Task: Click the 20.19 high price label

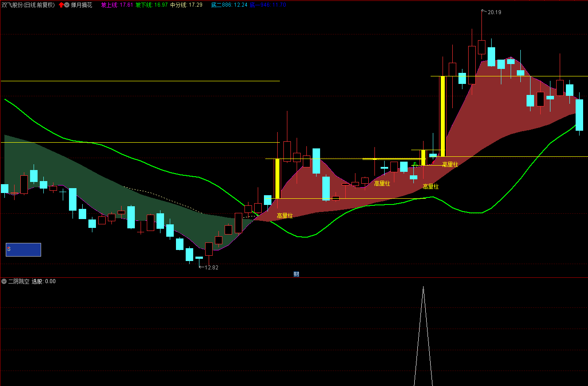Action: pos(494,12)
